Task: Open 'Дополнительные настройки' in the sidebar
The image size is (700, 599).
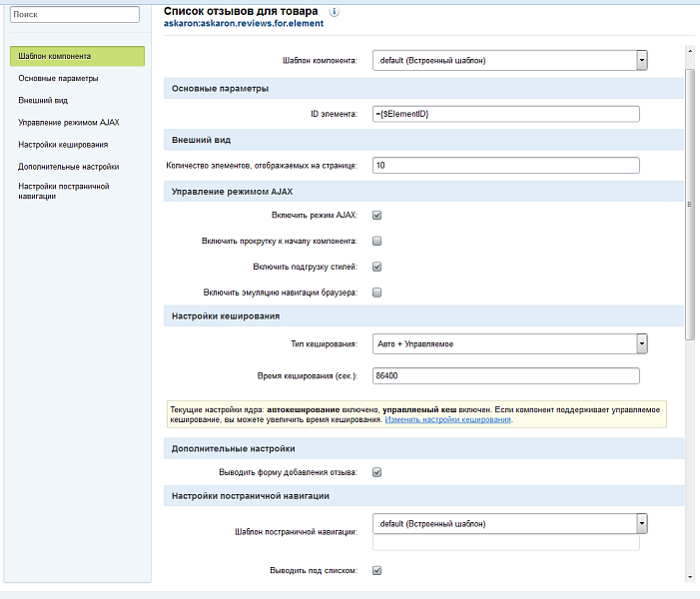Action: 69,167
